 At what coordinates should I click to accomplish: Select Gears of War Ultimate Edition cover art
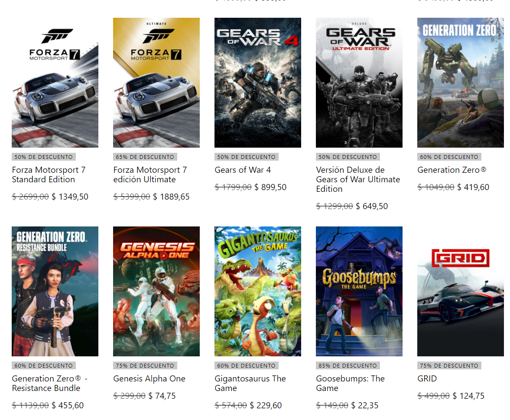359,82
